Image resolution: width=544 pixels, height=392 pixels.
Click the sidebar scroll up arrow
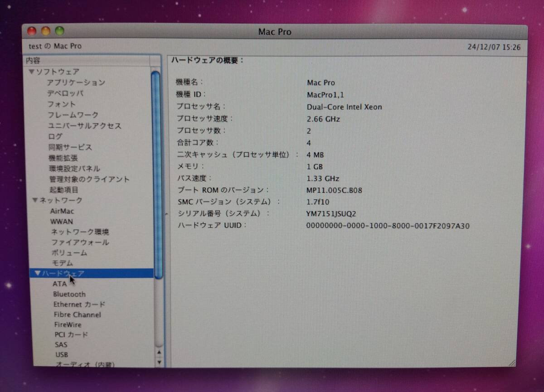[159, 352]
